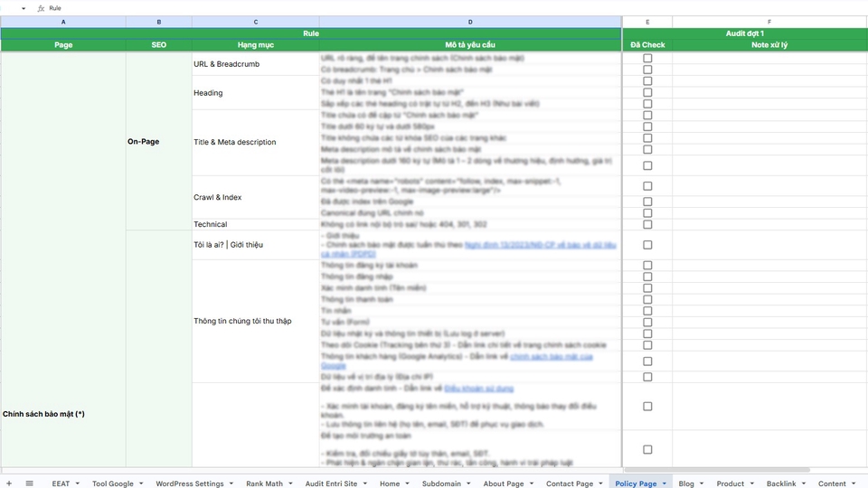Open the chính sách bảo mật của Google link
The width and height of the screenshot is (868, 488).
pos(552,357)
